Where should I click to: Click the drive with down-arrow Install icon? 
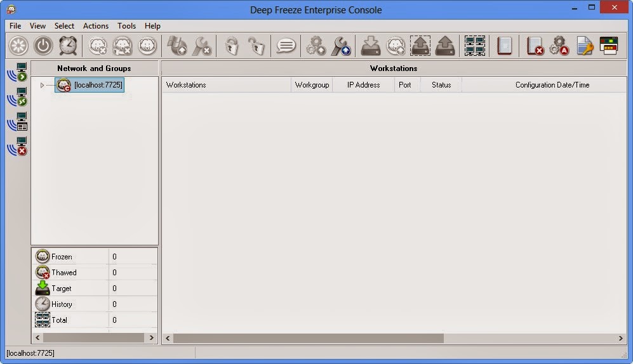[x=371, y=46]
